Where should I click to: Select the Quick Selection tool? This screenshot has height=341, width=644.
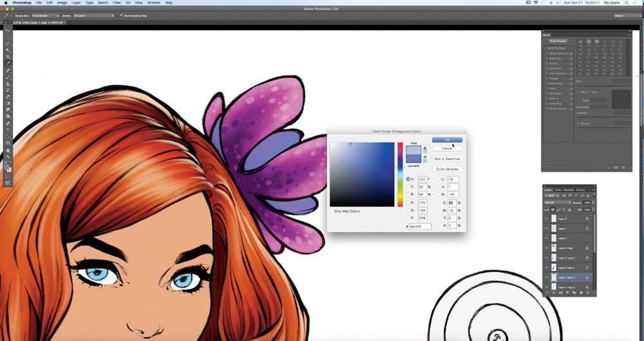pyautogui.click(x=7, y=50)
